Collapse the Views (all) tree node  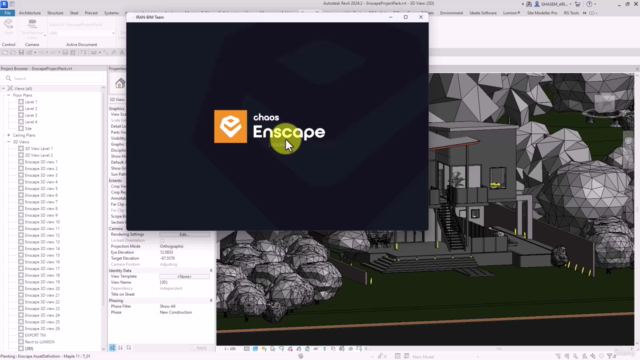coord(4,89)
